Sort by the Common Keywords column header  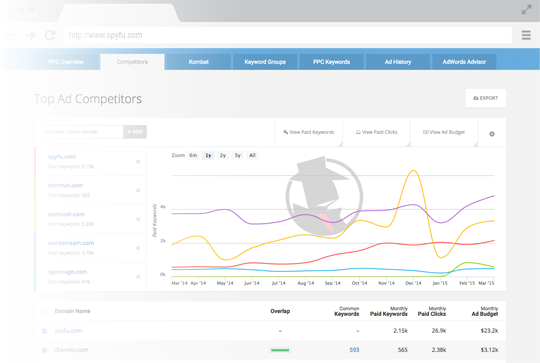[x=347, y=311]
